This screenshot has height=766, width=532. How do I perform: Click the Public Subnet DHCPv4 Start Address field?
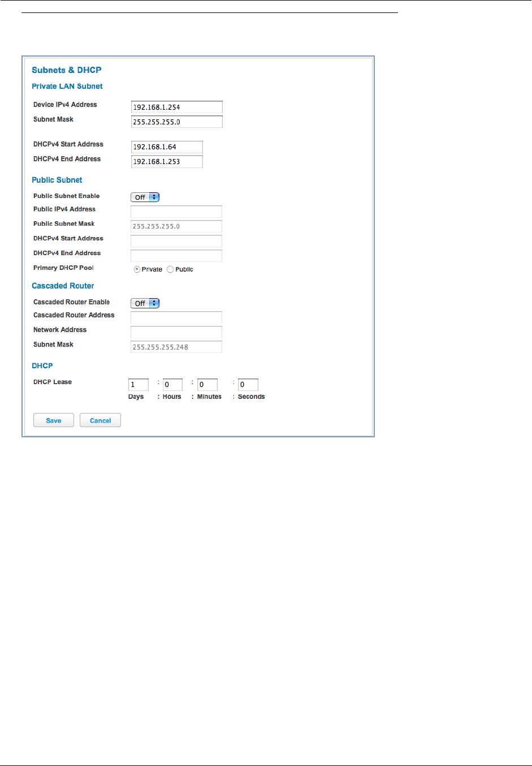176,241
